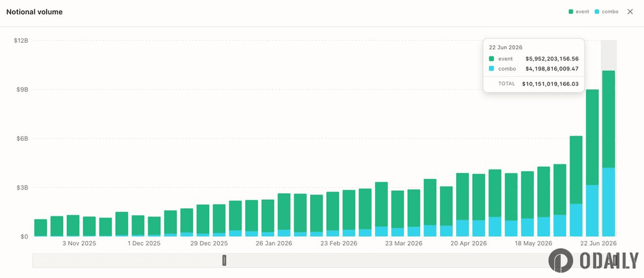Select the 22 Jun 2026 bar
The image size is (644, 278).
[x=609, y=153]
